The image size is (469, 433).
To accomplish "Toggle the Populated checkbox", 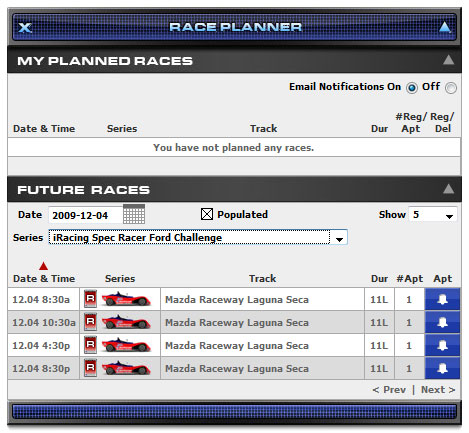I will (207, 214).
